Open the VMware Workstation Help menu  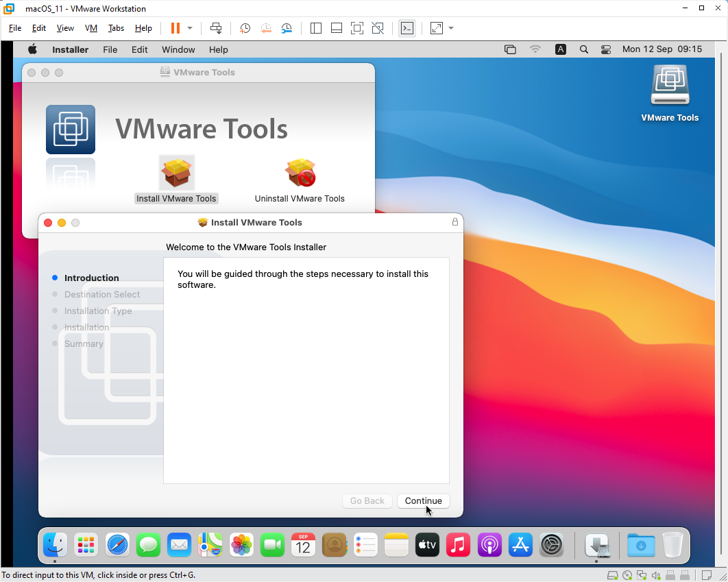pyautogui.click(x=143, y=28)
